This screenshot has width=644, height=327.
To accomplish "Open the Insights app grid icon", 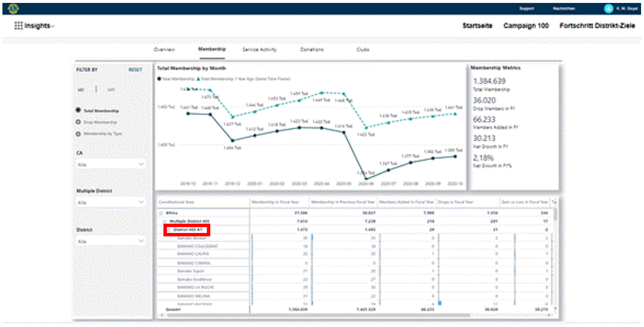I will click(x=19, y=26).
